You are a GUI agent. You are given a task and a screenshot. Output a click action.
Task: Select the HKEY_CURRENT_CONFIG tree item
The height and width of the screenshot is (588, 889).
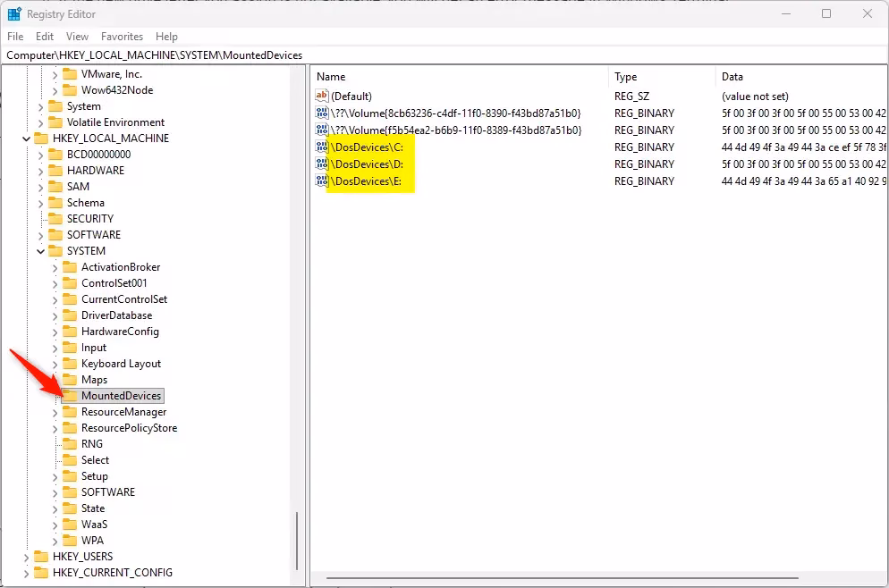(x=113, y=573)
